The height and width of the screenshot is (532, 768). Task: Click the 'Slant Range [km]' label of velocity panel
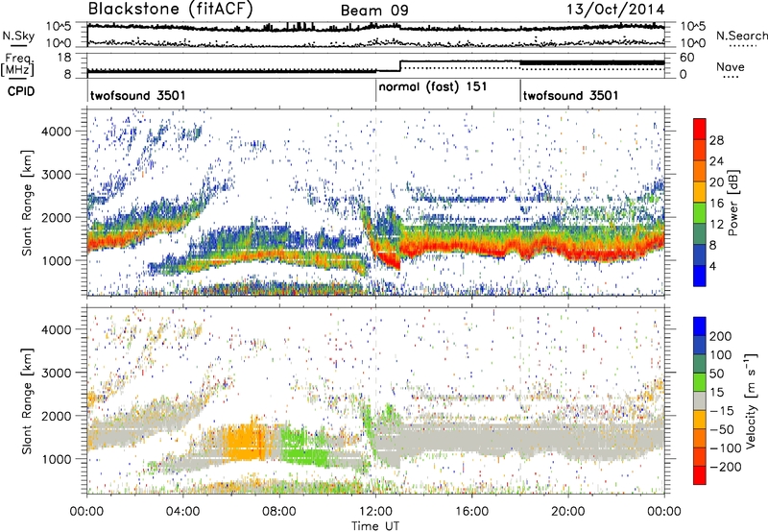click(x=27, y=401)
